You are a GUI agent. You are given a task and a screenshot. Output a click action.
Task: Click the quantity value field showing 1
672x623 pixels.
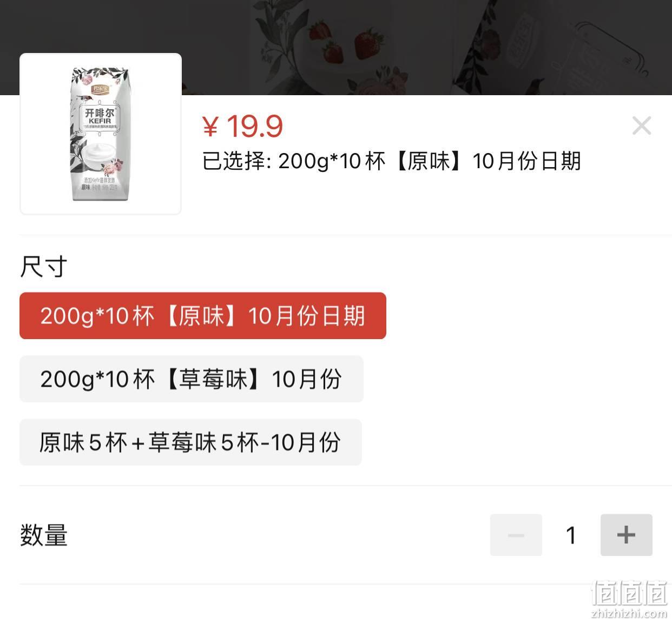(571, 535)
